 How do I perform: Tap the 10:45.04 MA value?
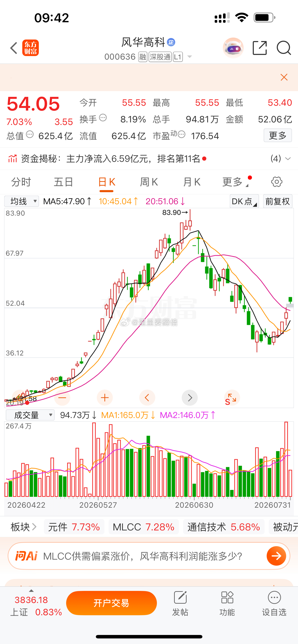[x=118, y=201]
